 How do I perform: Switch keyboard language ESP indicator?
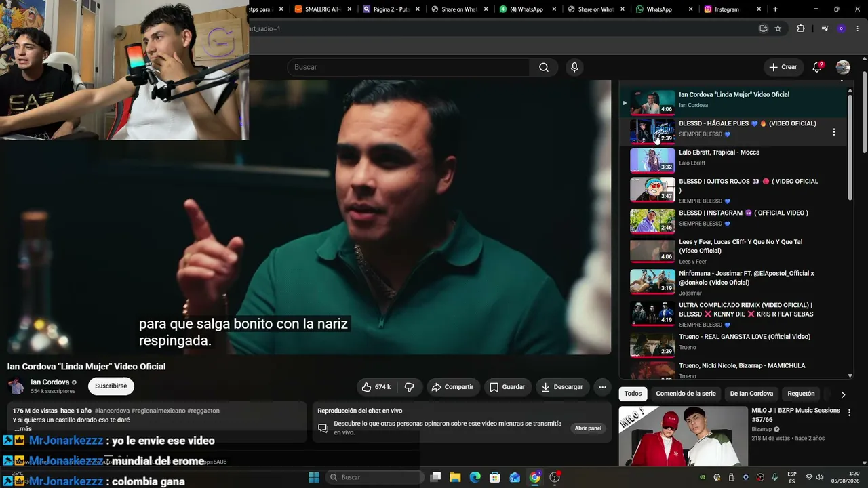click(x=792, y=477)
